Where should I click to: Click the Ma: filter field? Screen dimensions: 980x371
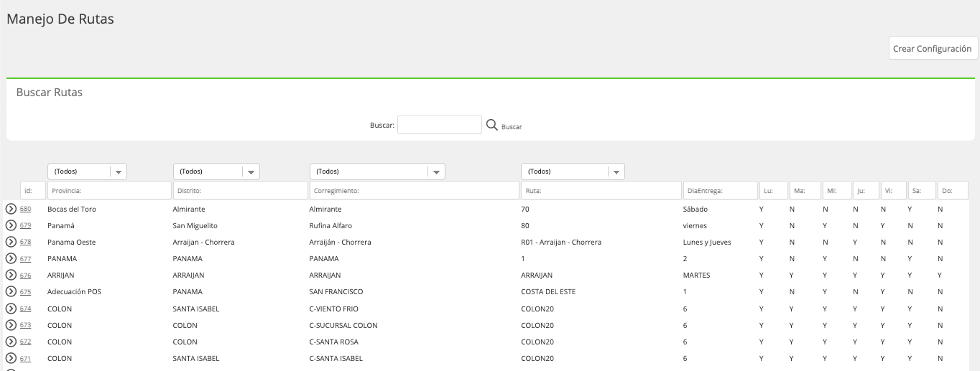[x=805, y=191]
